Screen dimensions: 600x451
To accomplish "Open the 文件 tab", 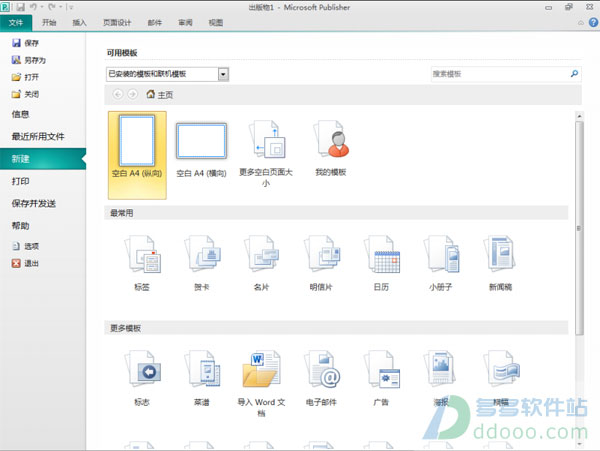I will click(x=16, y=23).
